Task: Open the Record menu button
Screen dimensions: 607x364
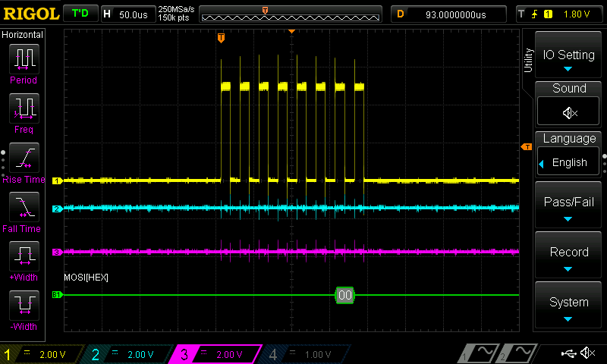Action: (x=568, y=256)
